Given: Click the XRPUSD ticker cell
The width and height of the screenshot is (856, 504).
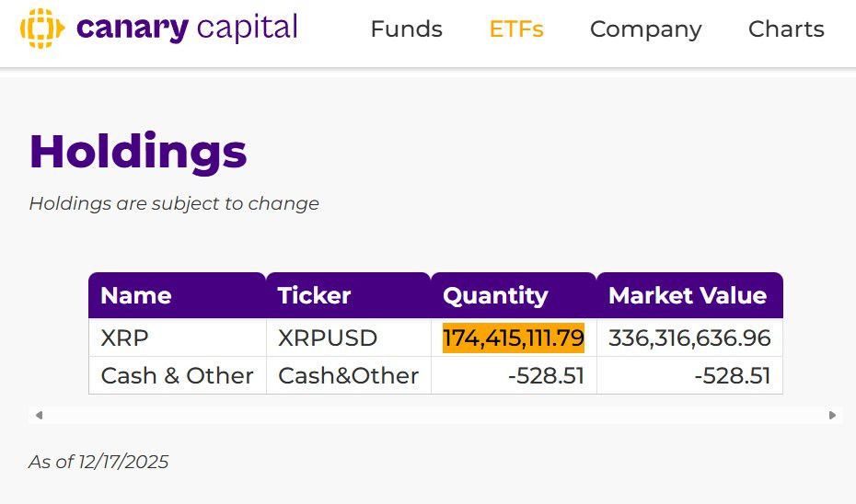Looking at the screenshot, I should 328,338.
